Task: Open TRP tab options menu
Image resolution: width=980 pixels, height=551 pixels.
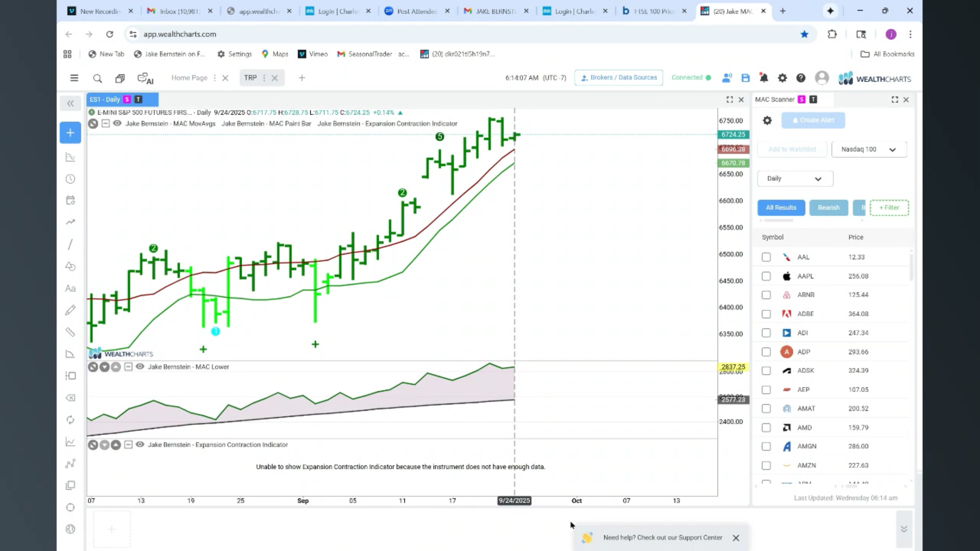Action: (264, 78)
